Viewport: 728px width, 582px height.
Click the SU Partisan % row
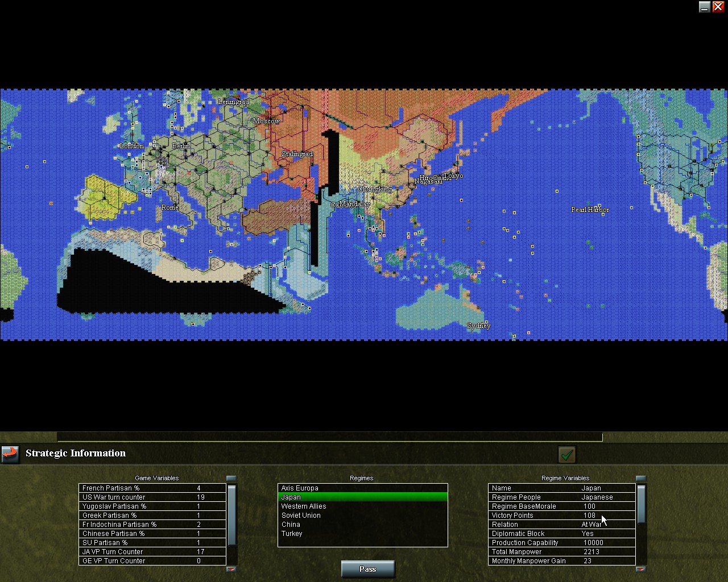point(152,543)
